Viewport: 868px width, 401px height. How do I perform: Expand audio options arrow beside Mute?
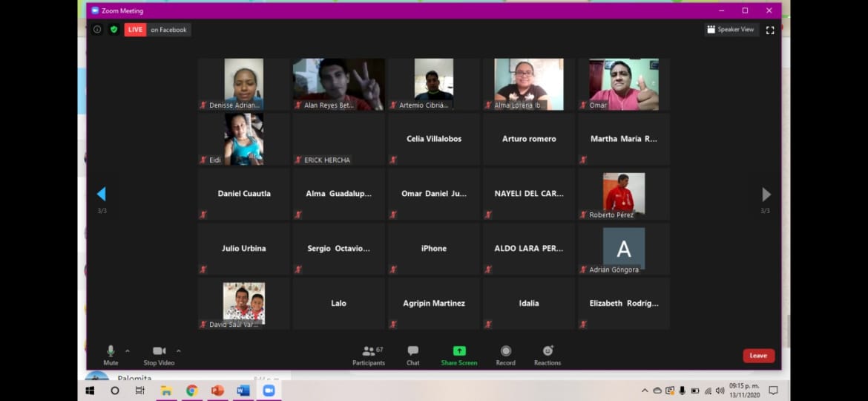pos(128,351)
